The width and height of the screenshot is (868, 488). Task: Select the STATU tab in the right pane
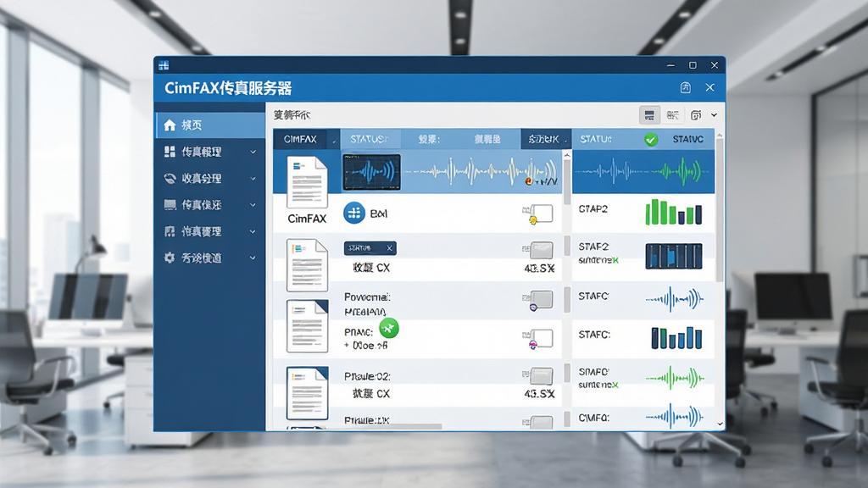(596, 140)
